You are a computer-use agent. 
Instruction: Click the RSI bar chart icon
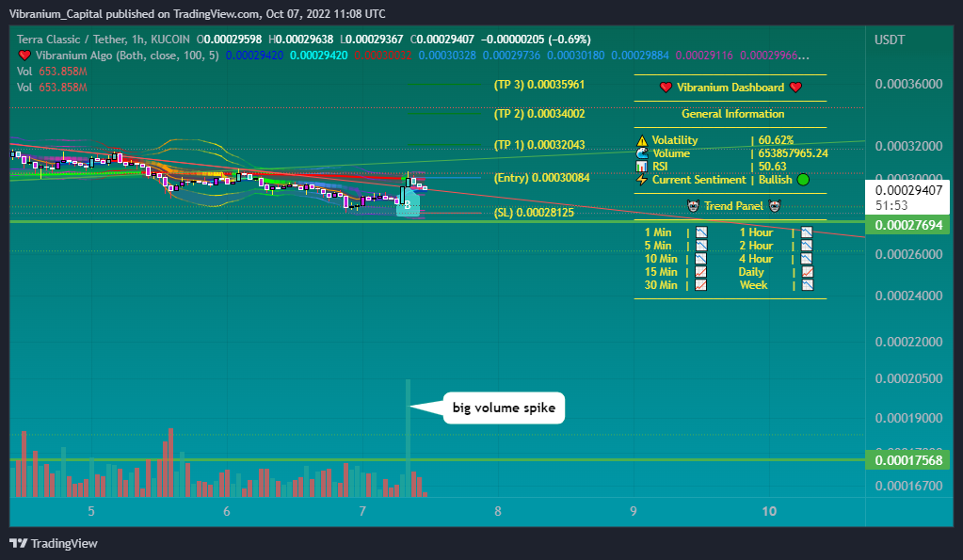[642, 167]
